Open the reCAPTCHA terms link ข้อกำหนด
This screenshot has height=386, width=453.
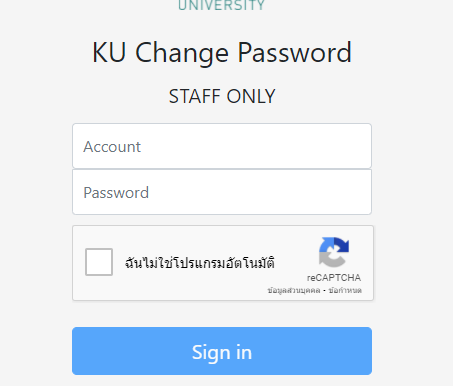tap(345, 290)
